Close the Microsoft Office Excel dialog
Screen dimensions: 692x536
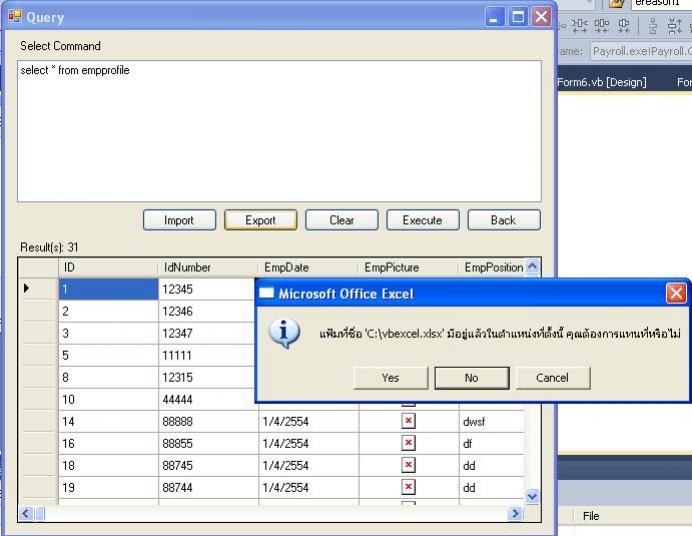click(677, 294)
